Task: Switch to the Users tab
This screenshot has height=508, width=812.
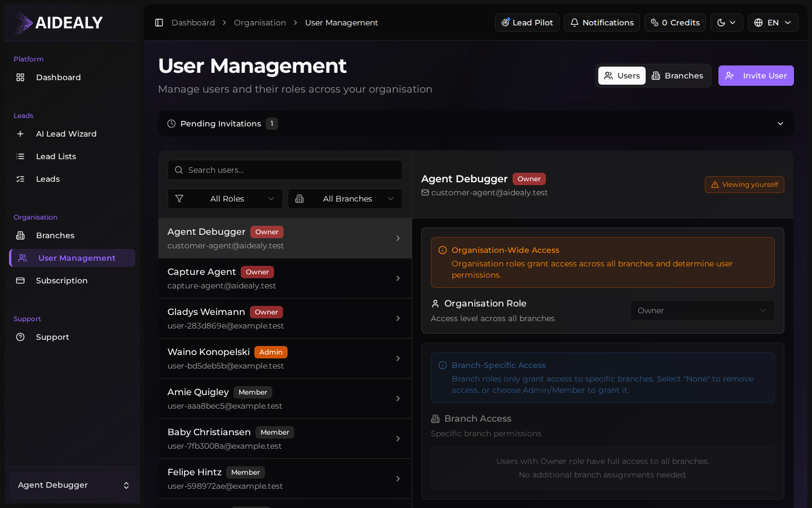Action: [622, 76]
